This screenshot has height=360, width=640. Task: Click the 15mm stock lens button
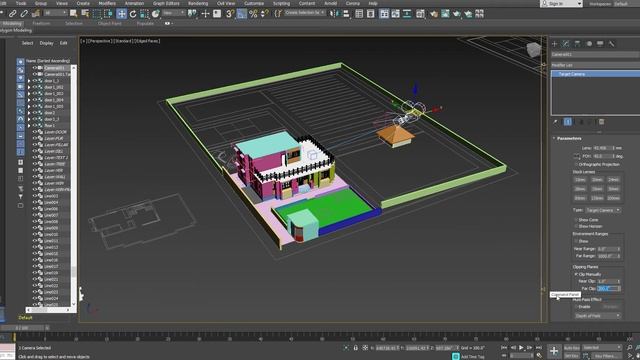(x=580, y=180)
